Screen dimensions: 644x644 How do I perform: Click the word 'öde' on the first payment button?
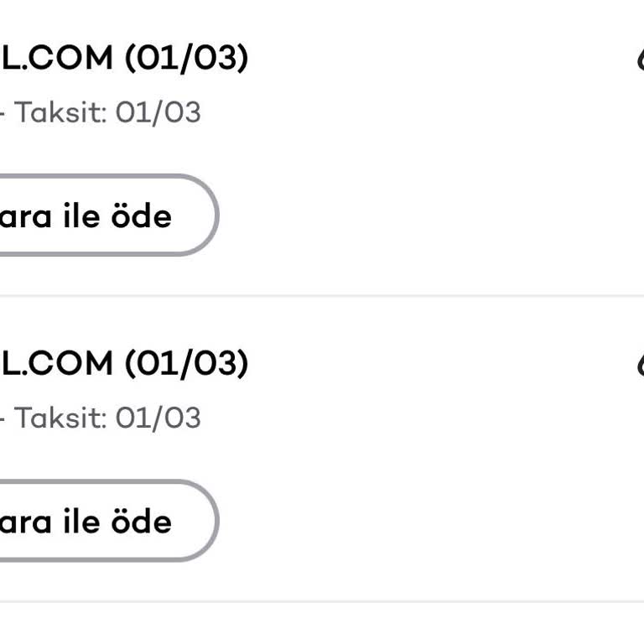[140, 216]
